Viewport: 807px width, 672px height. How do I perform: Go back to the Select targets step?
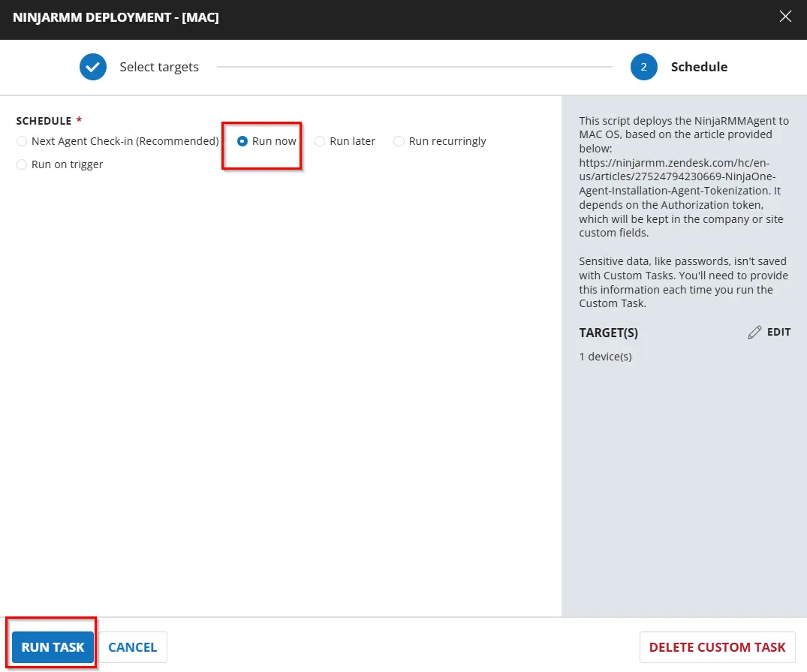(159, 67)
